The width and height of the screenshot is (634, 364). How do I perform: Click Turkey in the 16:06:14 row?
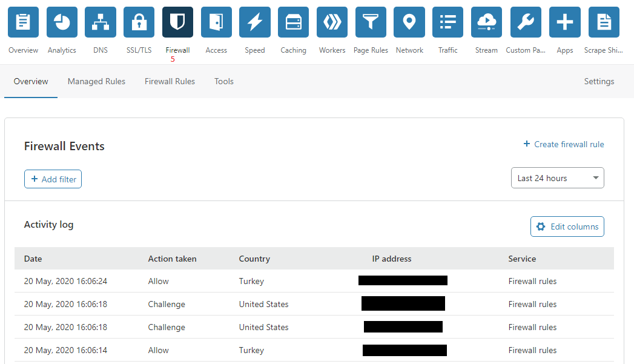coord(251,350)
